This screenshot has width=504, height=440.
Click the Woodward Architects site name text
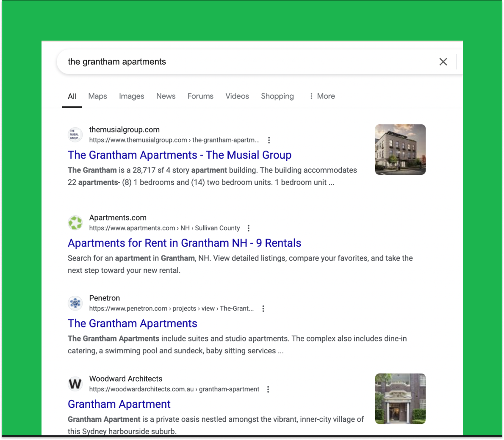click(126, 379)
